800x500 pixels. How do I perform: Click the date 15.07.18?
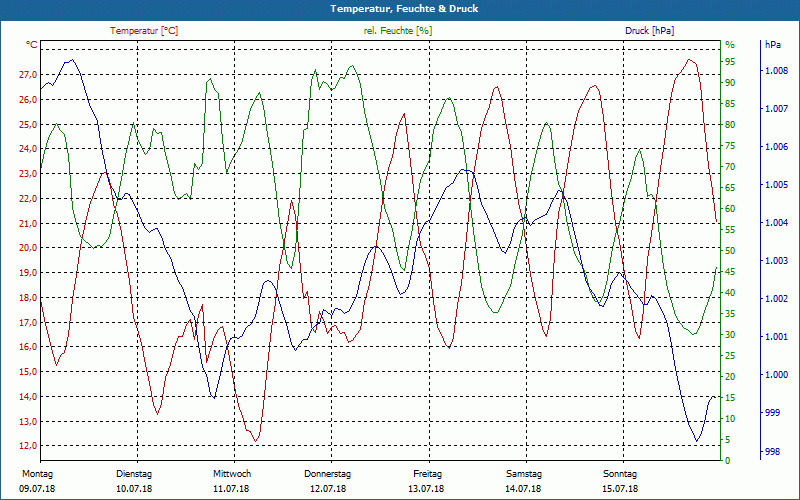[x=620, y=489]
